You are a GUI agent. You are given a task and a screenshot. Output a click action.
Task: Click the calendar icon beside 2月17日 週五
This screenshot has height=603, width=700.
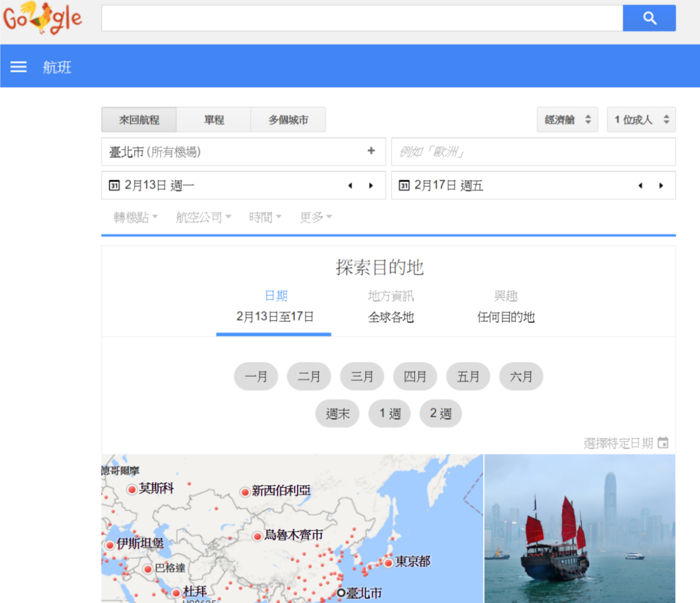(x=404, y=186)
